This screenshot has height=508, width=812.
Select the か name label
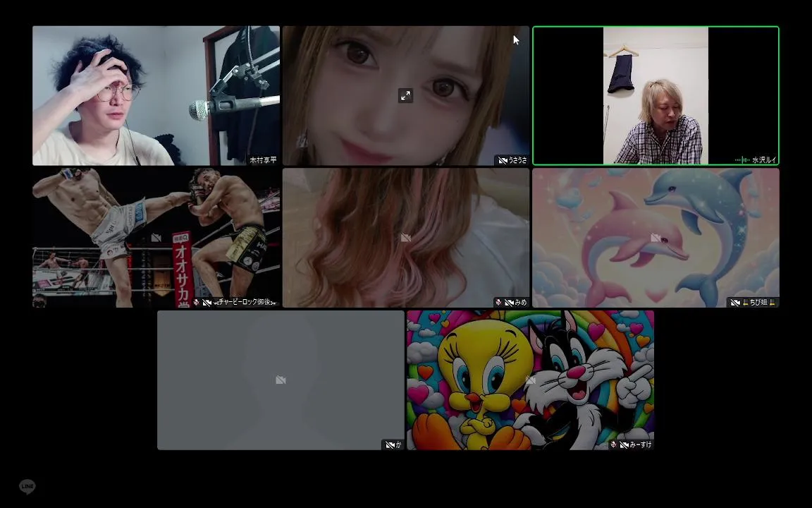point(398,445)
